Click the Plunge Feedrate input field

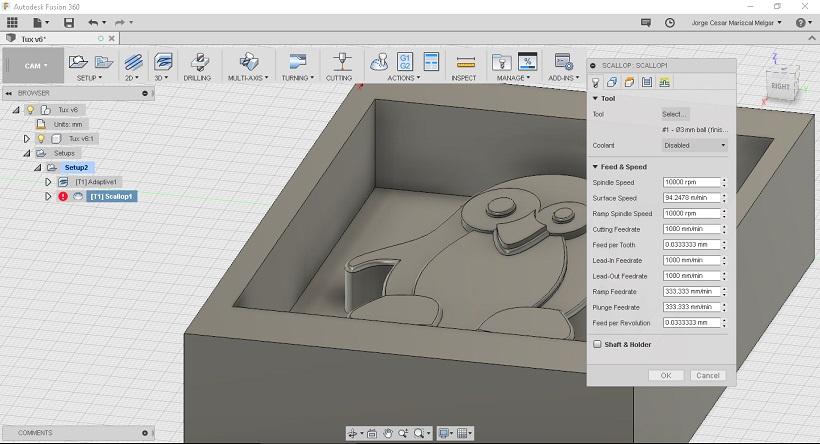click(x=692, y=307)
